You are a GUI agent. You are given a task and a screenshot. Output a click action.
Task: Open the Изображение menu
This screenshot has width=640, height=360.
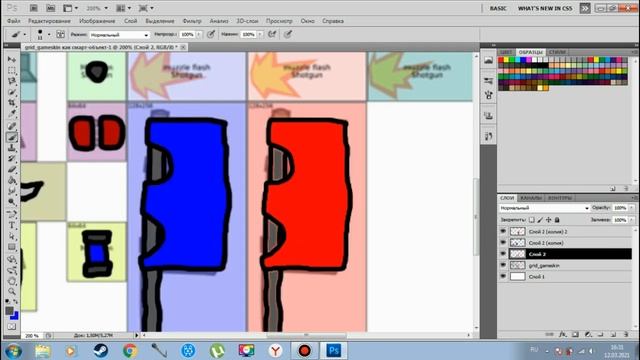pyautogui.click(x=97, y=21)
